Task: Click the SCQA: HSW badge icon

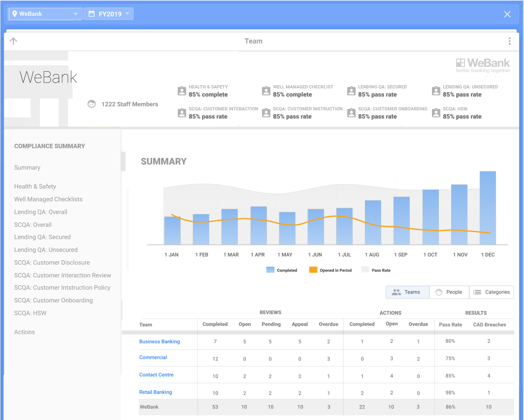Action: click(436, 113)
